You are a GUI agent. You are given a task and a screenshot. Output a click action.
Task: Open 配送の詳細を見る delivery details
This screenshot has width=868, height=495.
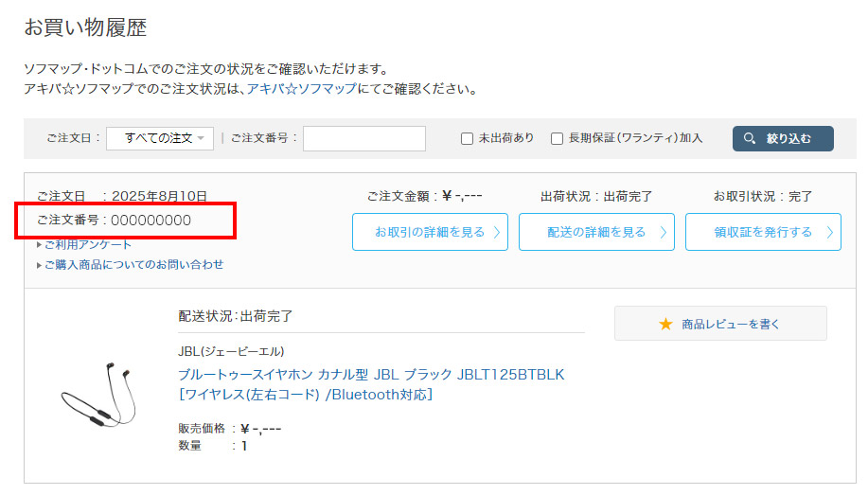(594, 232)
